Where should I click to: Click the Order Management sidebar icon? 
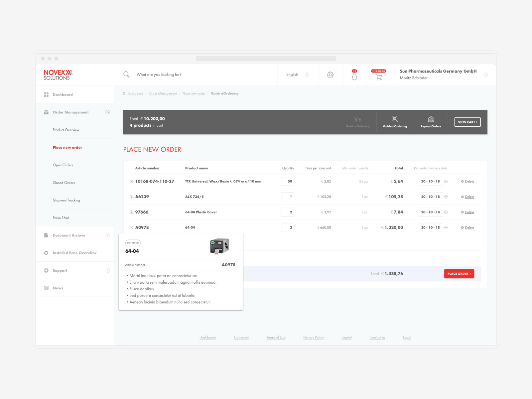(x=46, y=112)
